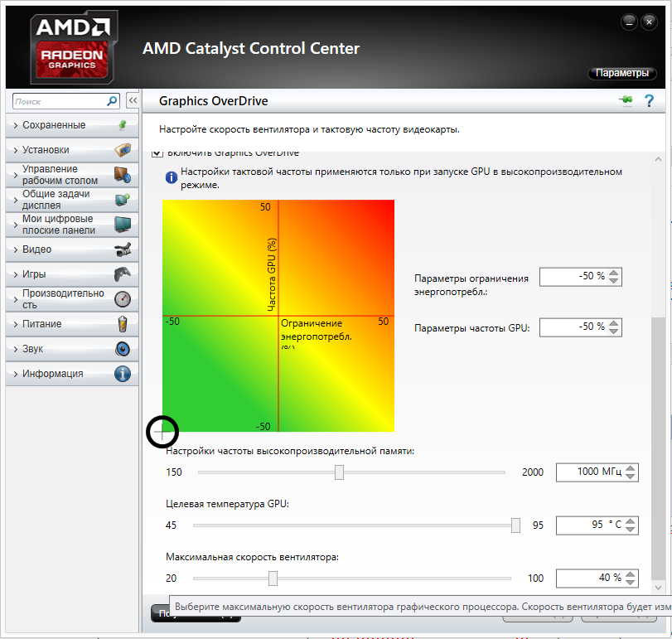Image resolution: width=672 pixels, height=639 pixels.
Task: Click the target GPU temperature slider thumb
Action: click(x=516, y=525)
